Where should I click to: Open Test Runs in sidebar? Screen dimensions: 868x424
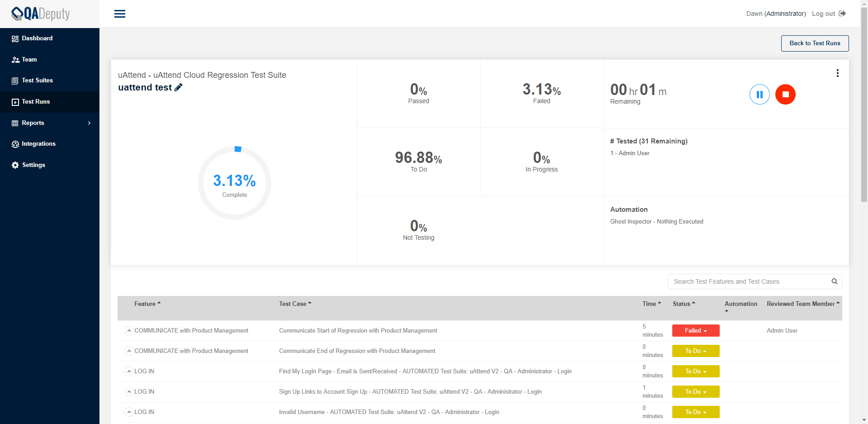tap(50, 102)
